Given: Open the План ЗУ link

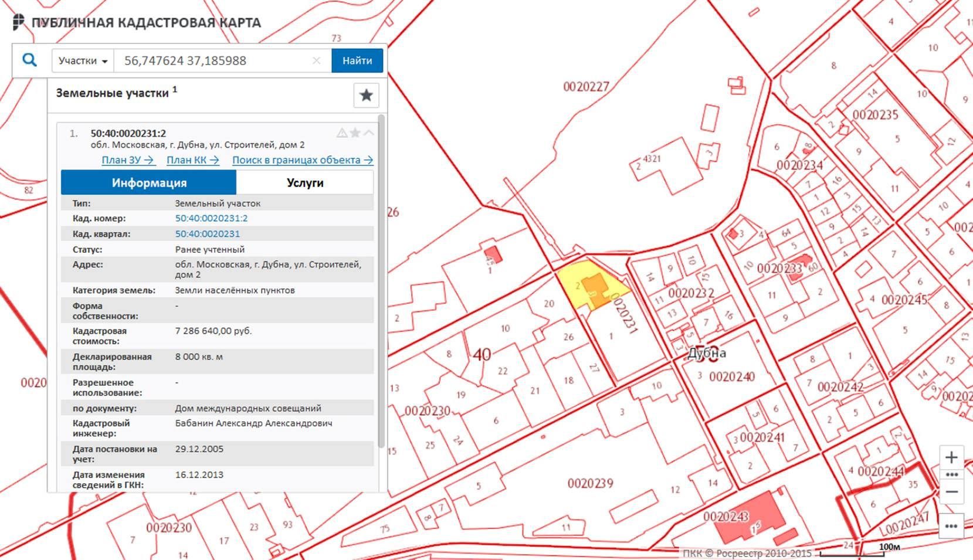Looking at the screenshot, I should pos(128,160).
